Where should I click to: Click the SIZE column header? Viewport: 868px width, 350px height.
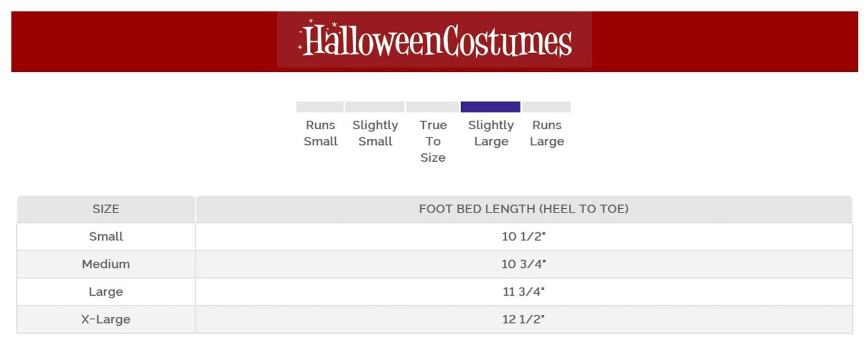[x=106, y=209]
